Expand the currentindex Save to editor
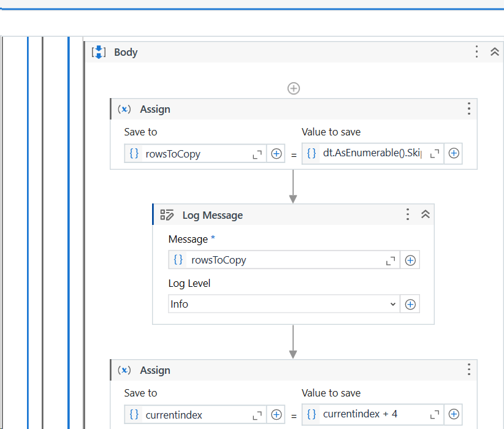504x429 pixels. (257, 415)
